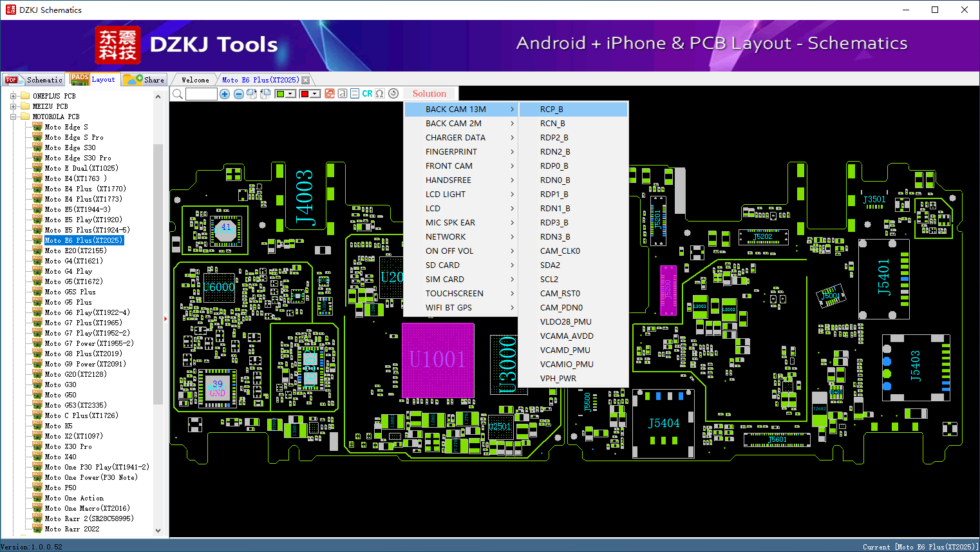This screenshot has height=552, width=980.
Task: Select RCP_B in the submenu
Action: coord(573,109)
